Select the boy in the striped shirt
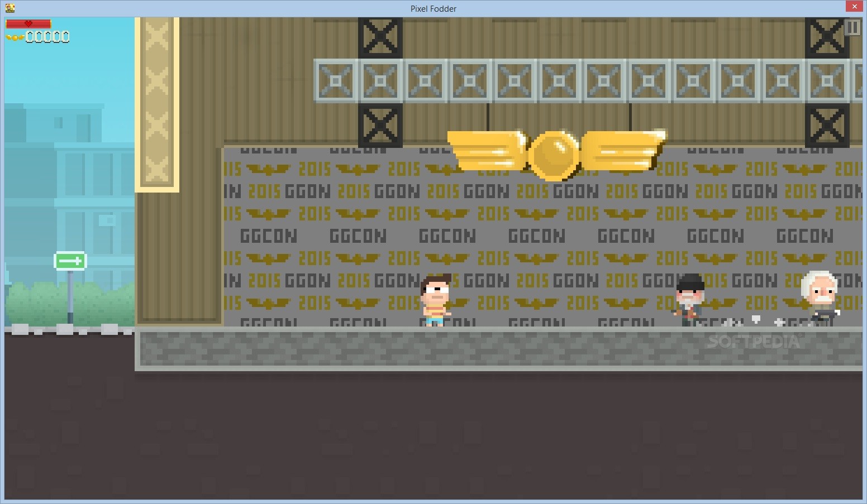 coord(436,300)
